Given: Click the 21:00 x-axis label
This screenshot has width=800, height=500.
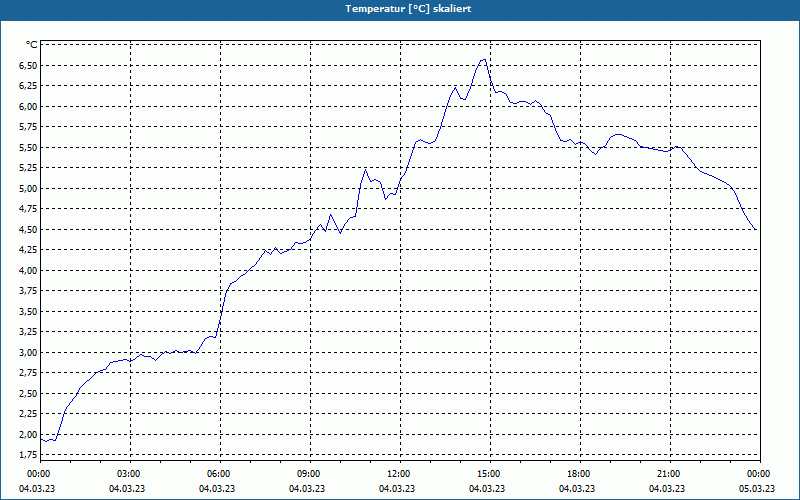Looking at the screenshot, I should tap(668, 474).
